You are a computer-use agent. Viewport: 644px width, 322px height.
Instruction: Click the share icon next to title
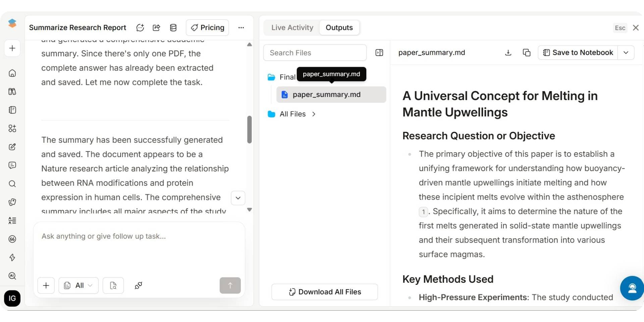point(156,28)
